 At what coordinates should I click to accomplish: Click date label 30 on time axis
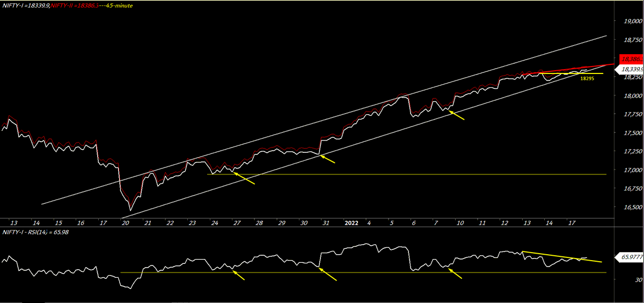coord(304,222)
